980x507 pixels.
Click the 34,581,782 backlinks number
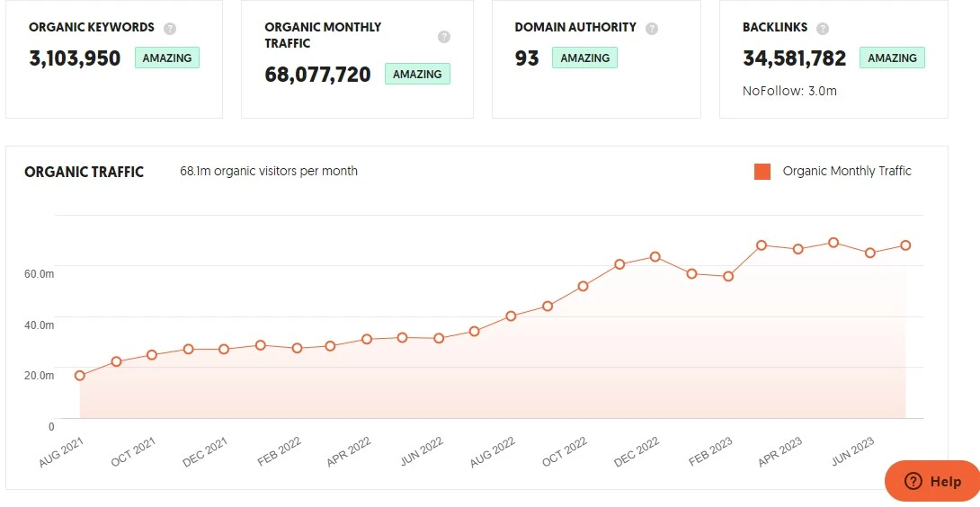795,58
